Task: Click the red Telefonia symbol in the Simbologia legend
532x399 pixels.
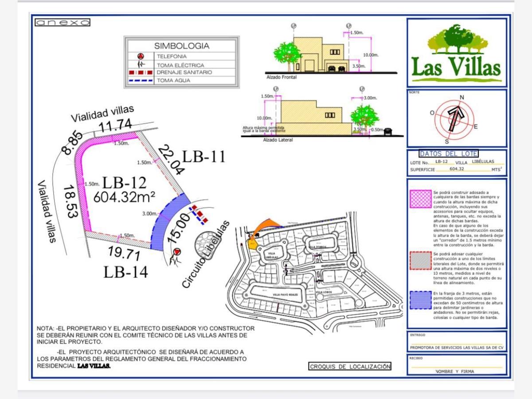Action: [140, 56]
